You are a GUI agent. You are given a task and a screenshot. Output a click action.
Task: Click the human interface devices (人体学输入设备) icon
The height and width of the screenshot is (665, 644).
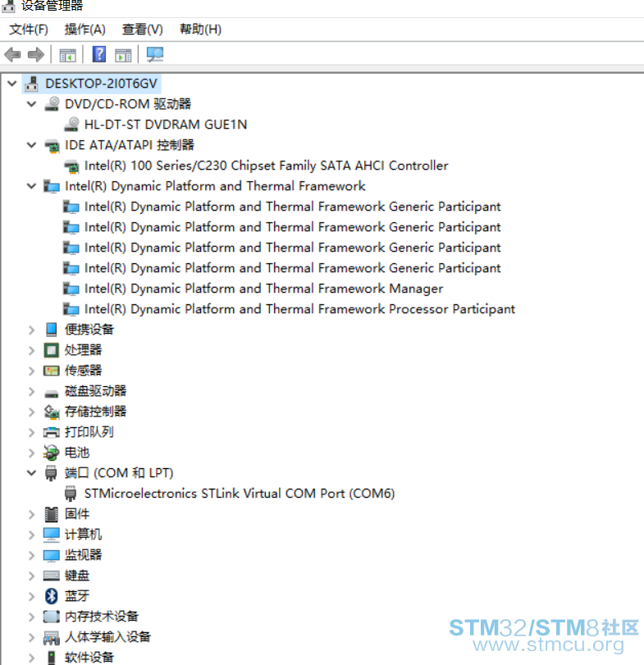pos(52,637)
